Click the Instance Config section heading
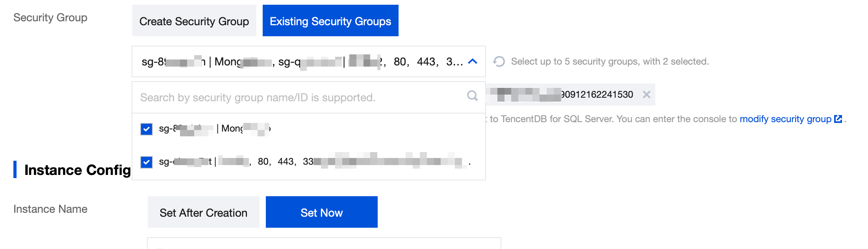Viewport: 868px width, 249px height. click(x=77, y=170)
